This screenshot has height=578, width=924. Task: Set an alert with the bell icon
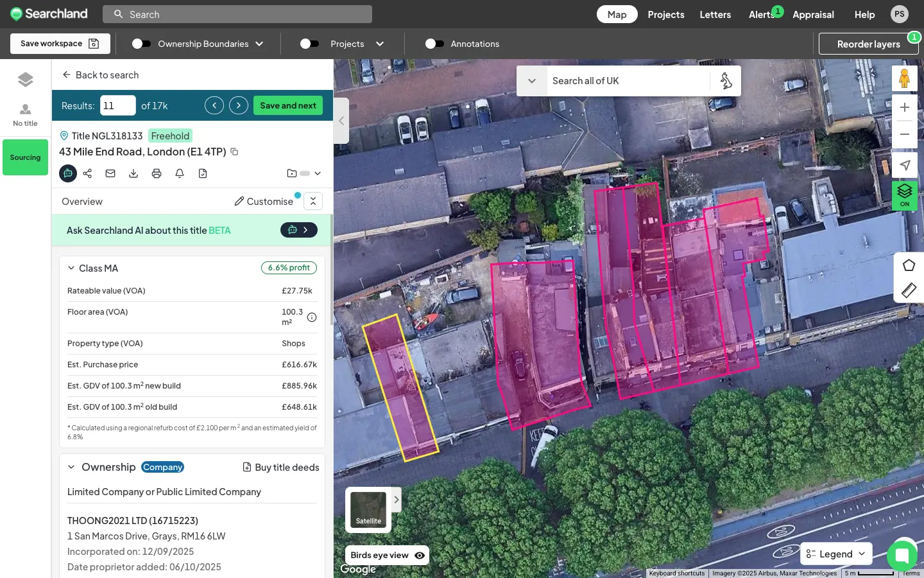tap(180, 173)
